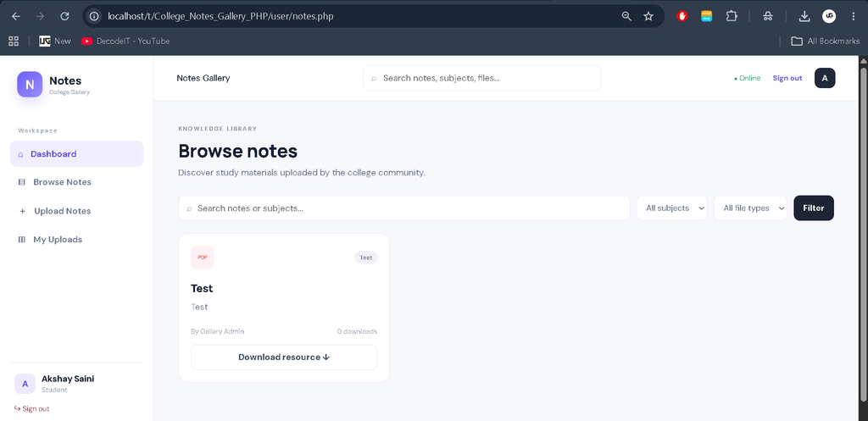Screen dimensions: 868x421
Task: Open the yellow-blue extension icon
Action: [706, 16]
